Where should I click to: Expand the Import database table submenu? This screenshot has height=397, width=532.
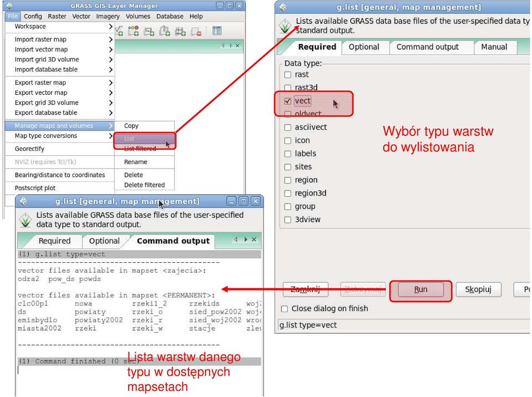(111, 70)
